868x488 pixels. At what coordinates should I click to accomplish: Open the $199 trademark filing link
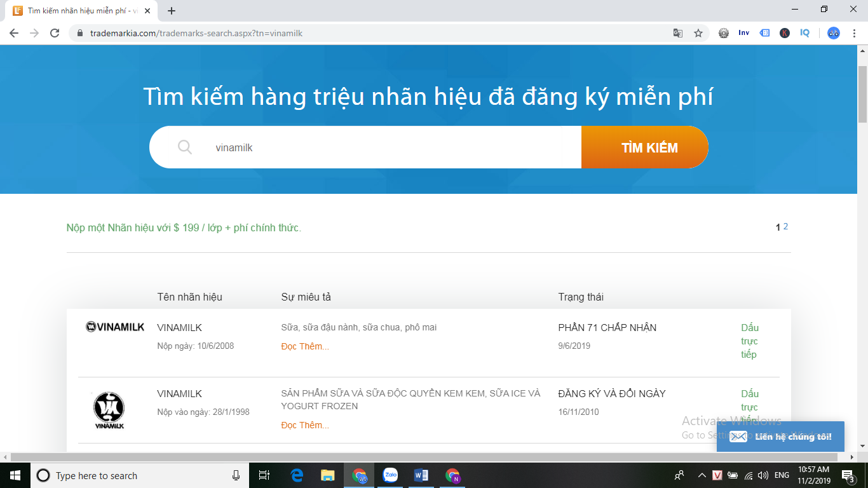coord(184,227)
